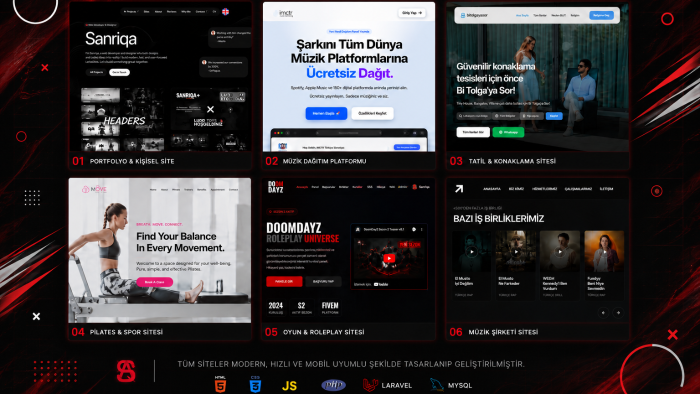Click the red DoomDayz primary button
The image size is (700, 394).
284,282
